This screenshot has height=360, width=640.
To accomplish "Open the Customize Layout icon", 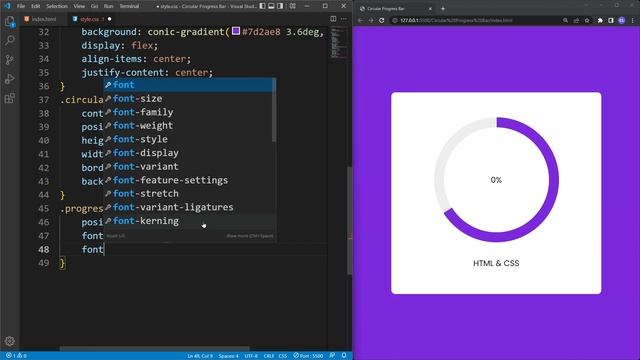I will 293,6.
